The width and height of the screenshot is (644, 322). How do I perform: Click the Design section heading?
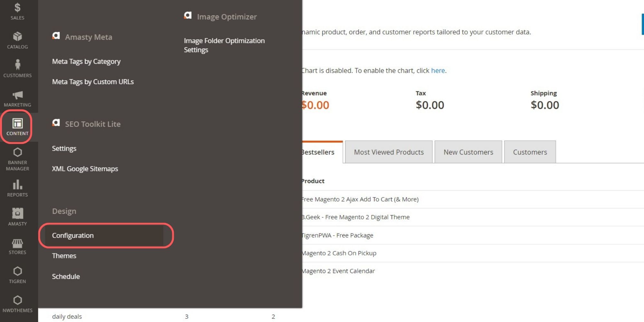[64, 211]
